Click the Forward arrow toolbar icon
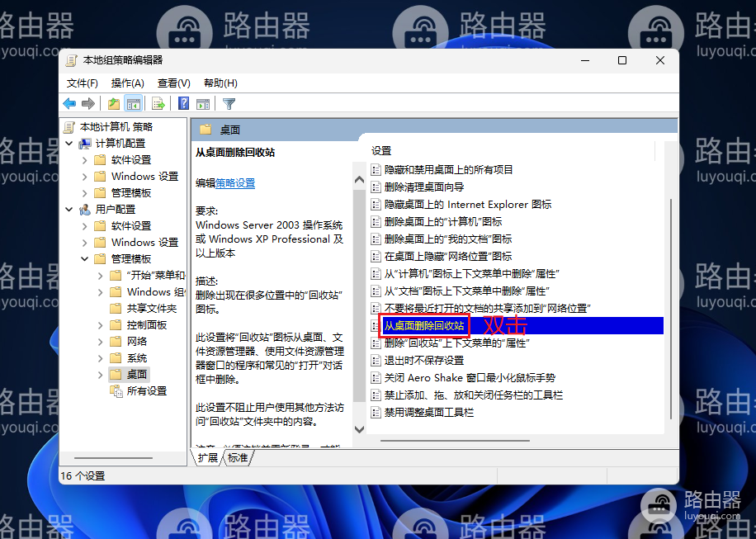 [x=88, y=104]
